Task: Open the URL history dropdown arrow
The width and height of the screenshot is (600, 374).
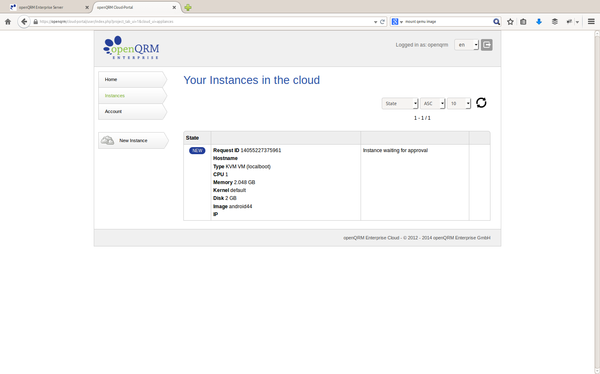Action: pyautogui.click(x=375, y=22)
